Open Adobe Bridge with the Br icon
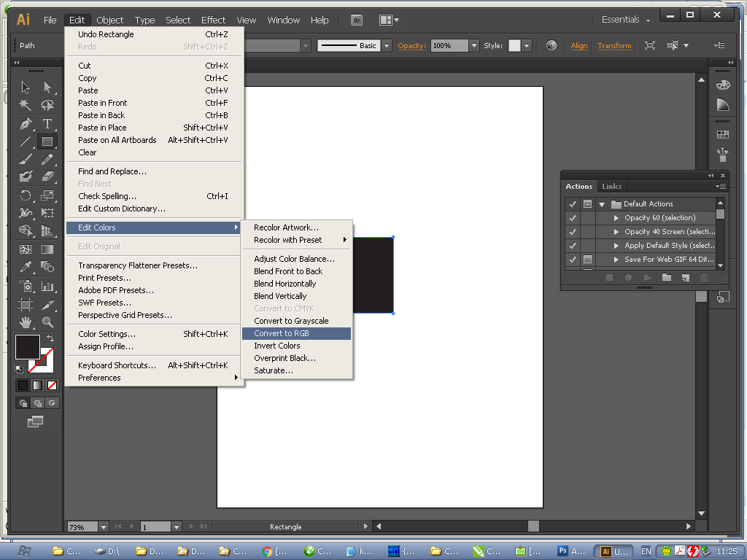Viewport: 747px width, 560px height. pos(356,20)
